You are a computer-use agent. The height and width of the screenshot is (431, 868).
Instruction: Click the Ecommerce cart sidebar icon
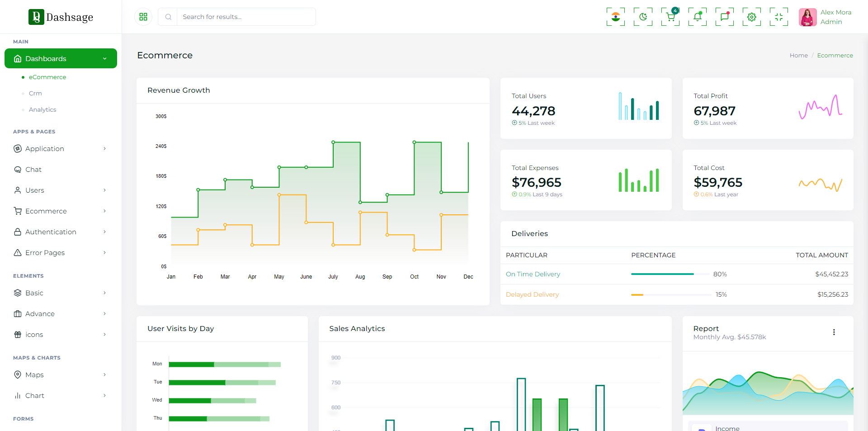click(x=18, y=211)
